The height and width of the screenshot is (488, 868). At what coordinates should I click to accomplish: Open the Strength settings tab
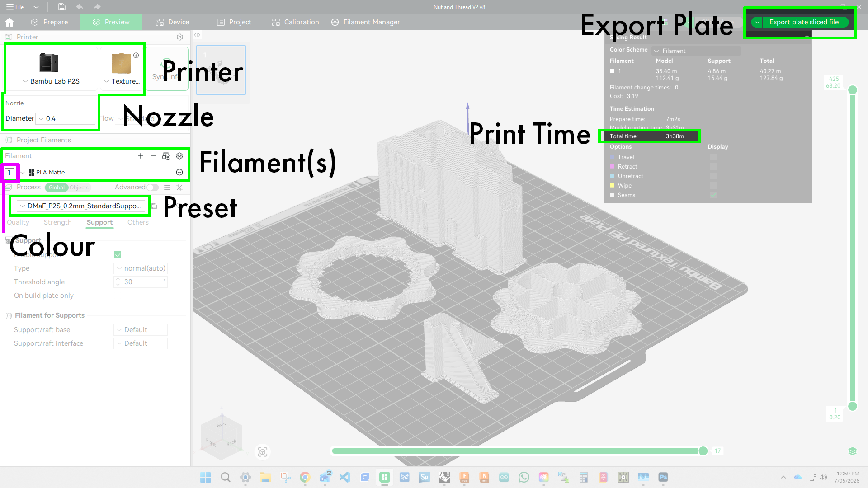coord(58,222)
